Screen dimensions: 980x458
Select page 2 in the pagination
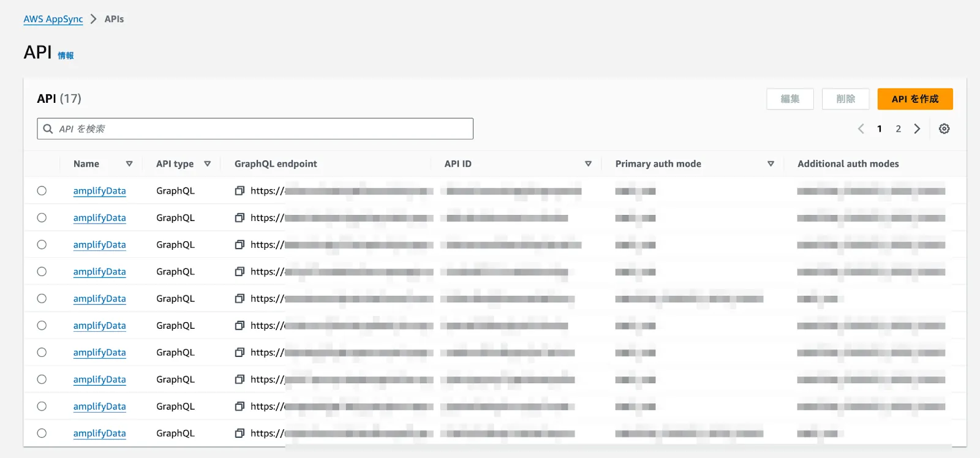click(899, 129)
